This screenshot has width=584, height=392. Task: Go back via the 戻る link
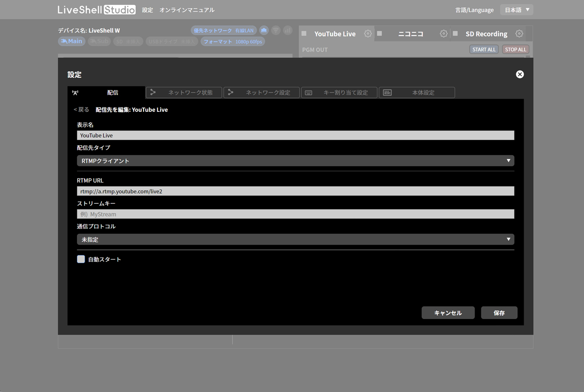click(x=81, y=110)
